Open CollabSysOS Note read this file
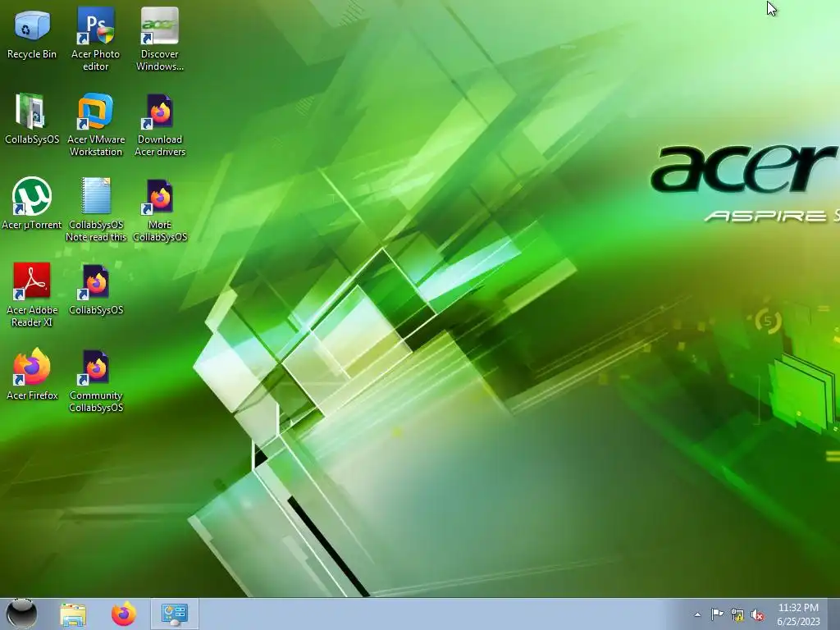The width and height of the screenshot is (840, 630). [x=96, y=209]
